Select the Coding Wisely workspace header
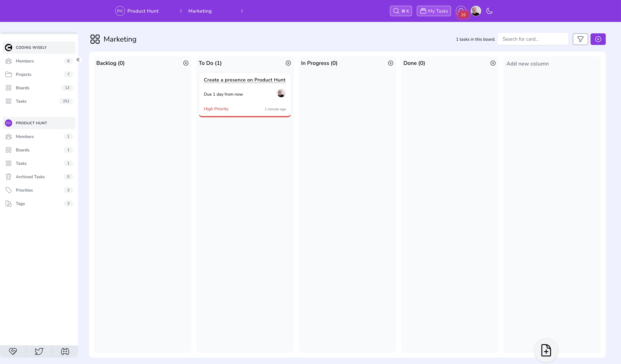The height and width of the screenshot is (364, 621). (39, 48)
